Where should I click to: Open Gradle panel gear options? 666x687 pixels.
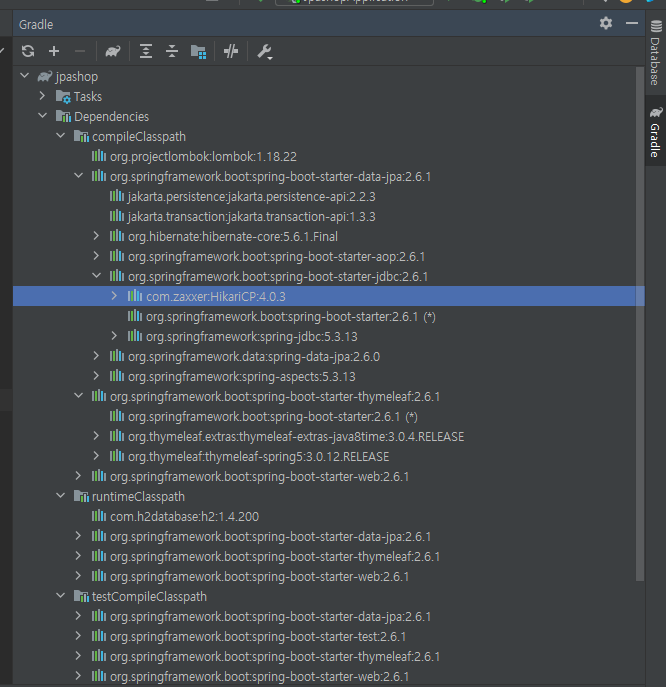tap(606, 23)
